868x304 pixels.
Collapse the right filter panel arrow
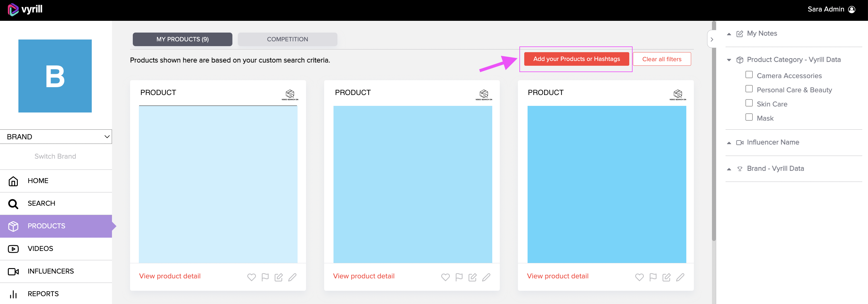pyautogui.click(x=712, y=40)
